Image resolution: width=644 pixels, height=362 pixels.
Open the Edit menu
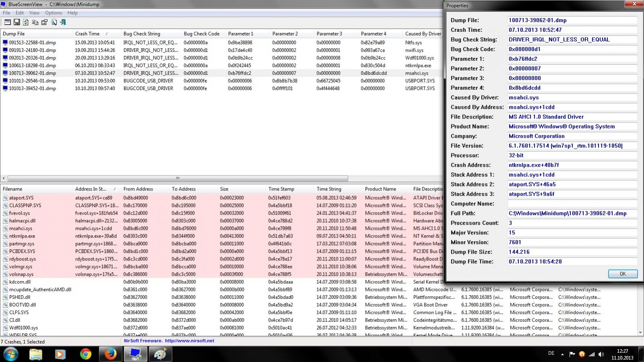pyautogui.click(x=20, y=13)
